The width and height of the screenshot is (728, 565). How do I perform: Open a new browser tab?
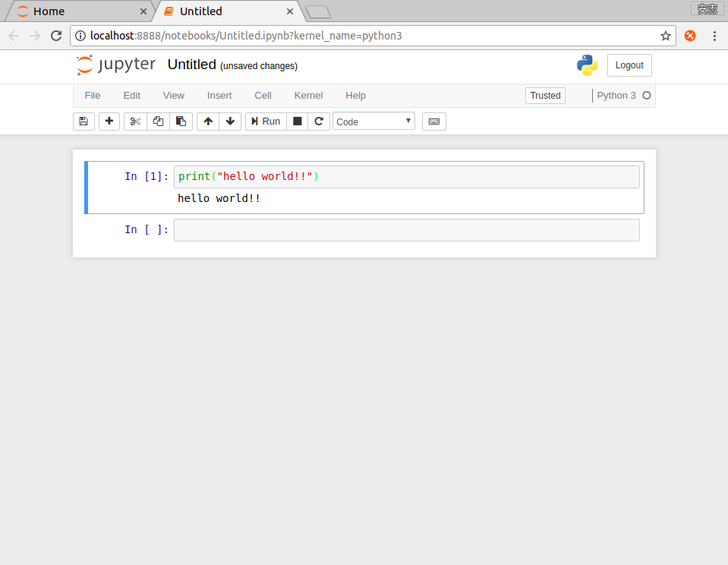click(x=319, y=11)
